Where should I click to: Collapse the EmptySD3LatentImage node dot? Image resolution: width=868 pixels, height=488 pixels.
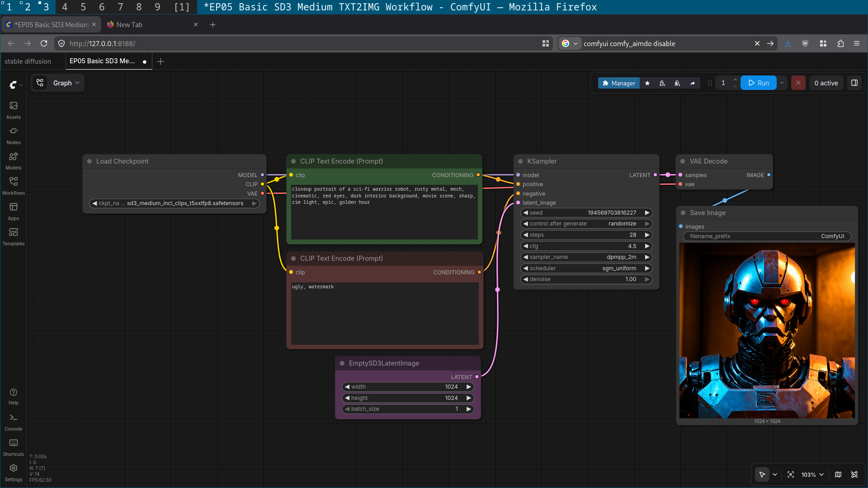(342, 363)
